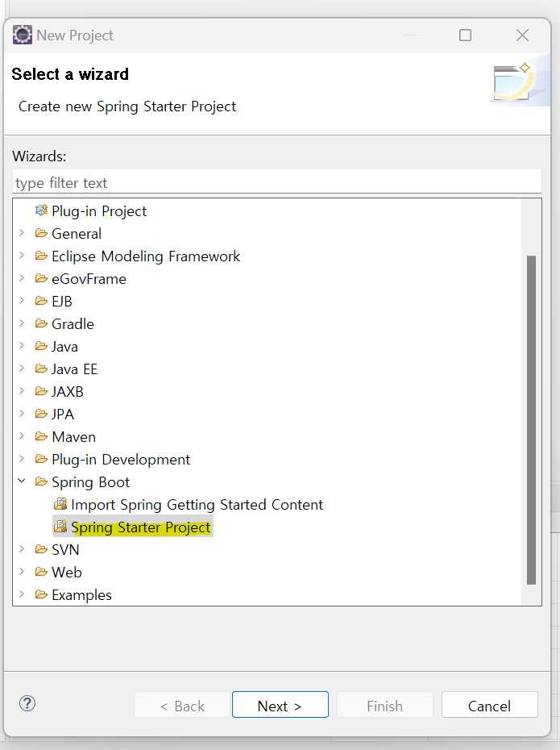Expand the Java category
Screen dimensions: 560x750
tap(22, 346)
